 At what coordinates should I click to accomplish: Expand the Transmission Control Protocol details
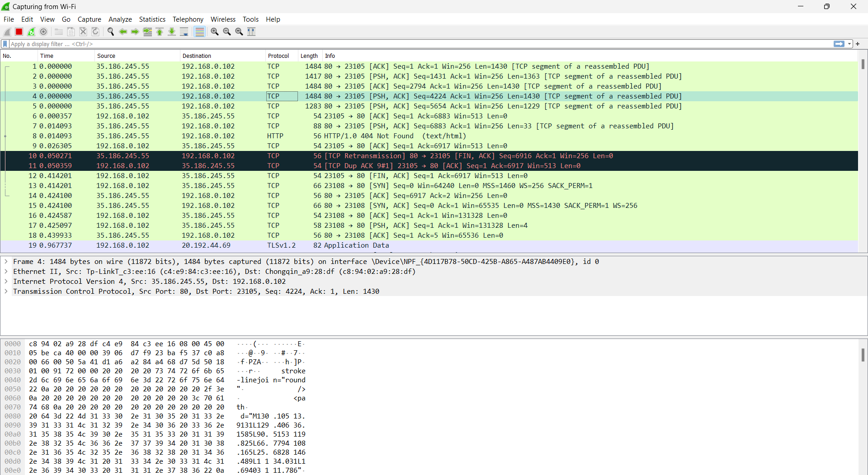6,292
